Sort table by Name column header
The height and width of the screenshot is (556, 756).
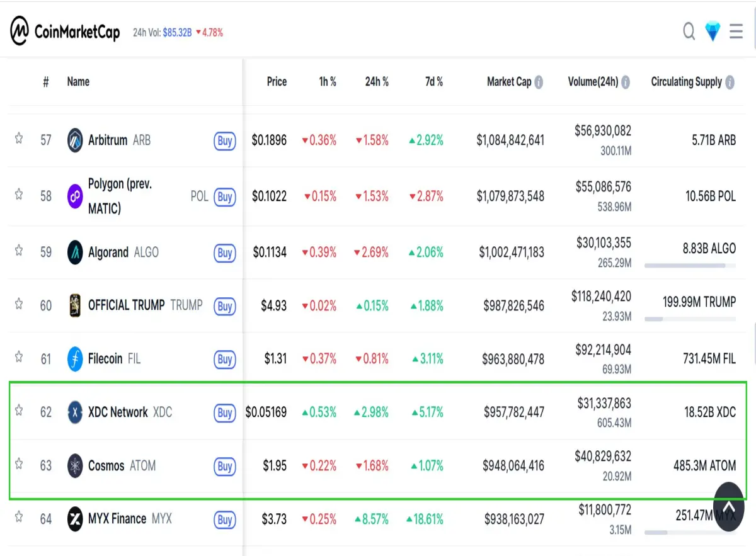point(78,82)
